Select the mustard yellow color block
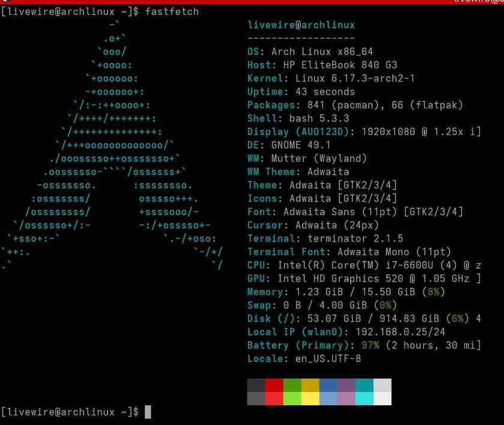 pyautogui.click(x=311, y=385)
